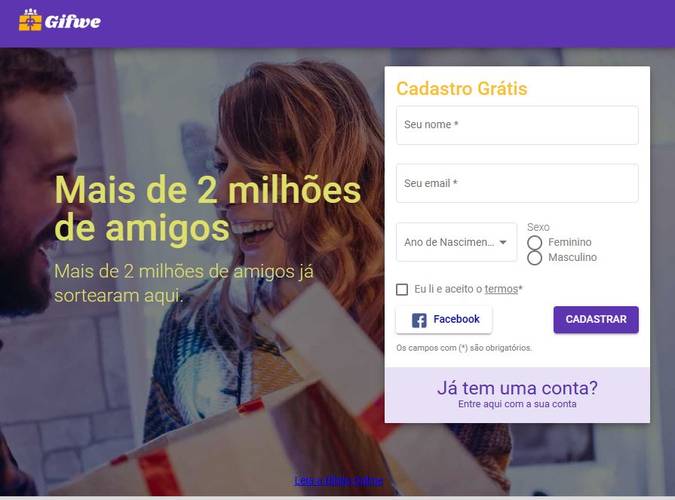Click the Cadastro Grátis heading
The image size is (675, 500).
pos(461,89)
